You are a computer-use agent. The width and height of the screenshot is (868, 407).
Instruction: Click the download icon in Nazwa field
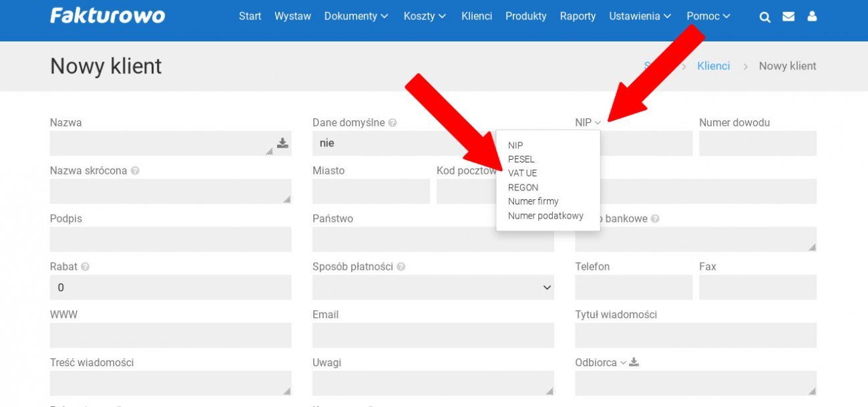pyautogui.click(x=282, y=143)
